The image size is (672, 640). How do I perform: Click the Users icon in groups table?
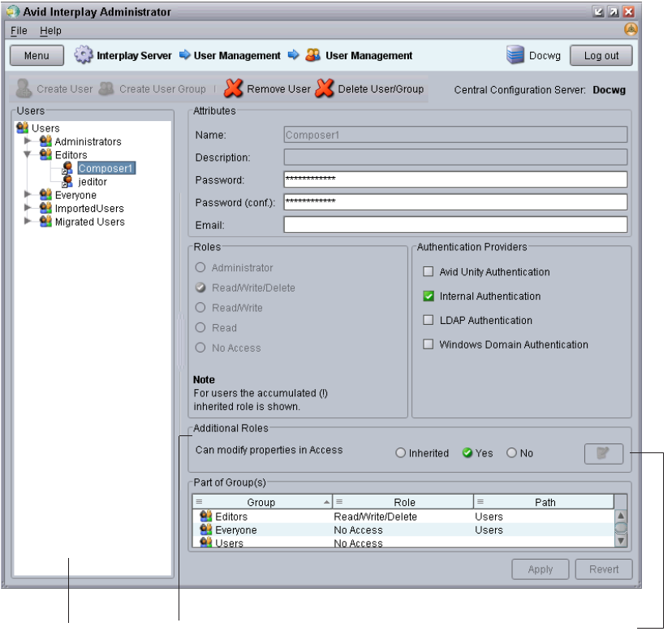click(206, 542)
